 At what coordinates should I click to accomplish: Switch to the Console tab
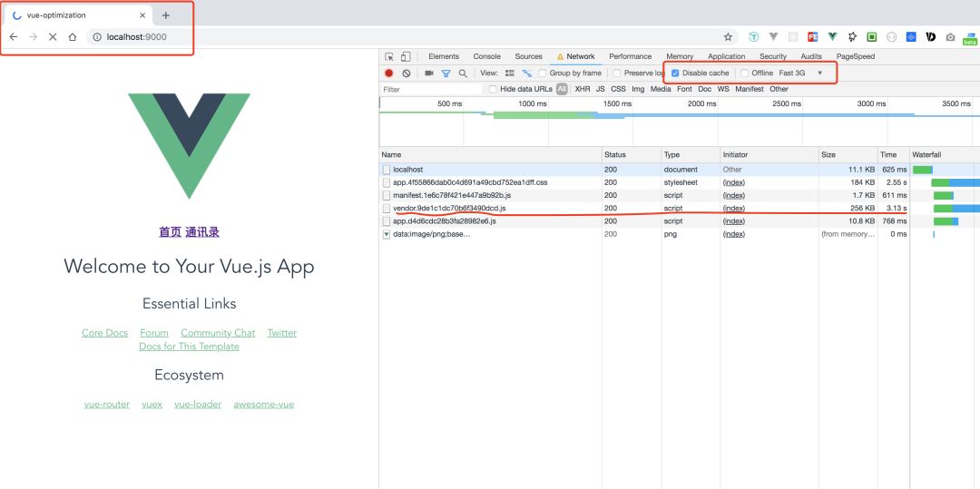486,56
